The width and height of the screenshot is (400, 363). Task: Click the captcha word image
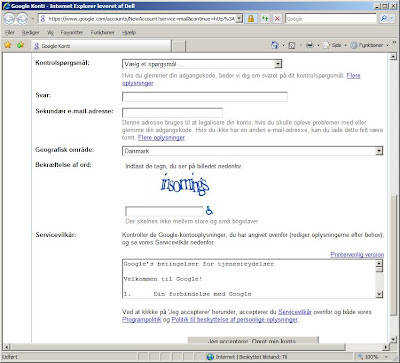pos(185,184)
